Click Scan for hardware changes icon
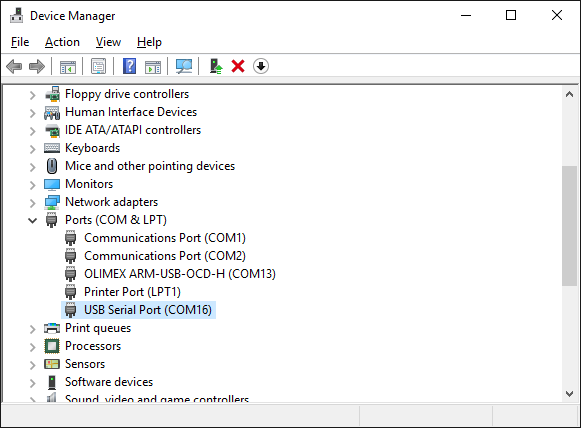Screen dimensions: 581x428 [184, 67]
